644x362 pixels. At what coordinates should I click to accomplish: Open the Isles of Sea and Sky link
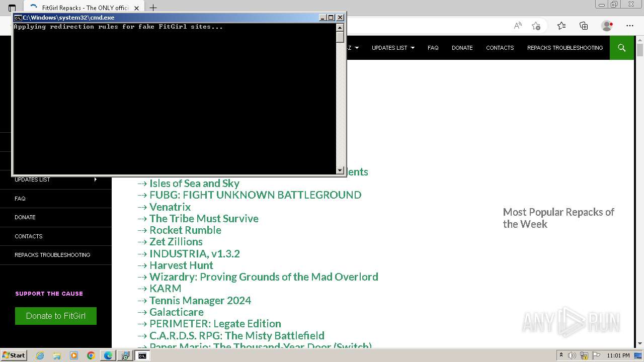point(194,184)
